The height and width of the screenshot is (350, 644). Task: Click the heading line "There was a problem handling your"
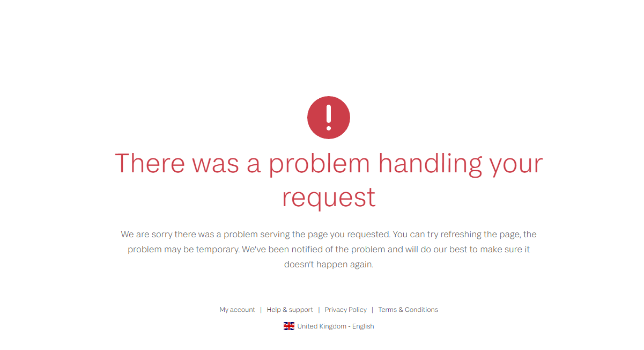(x=329, y=163)
